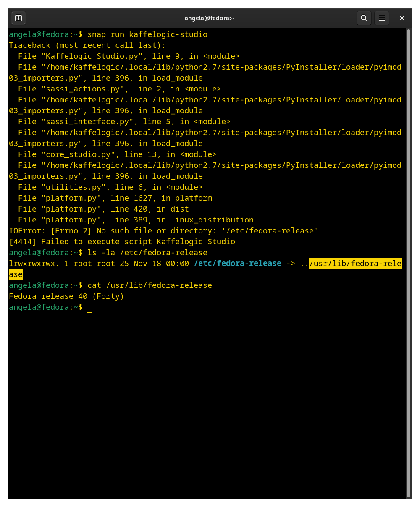420x507 pixels.
Task: Click the 'sassi_actions.py' traceback line
Action: (119, 89)
